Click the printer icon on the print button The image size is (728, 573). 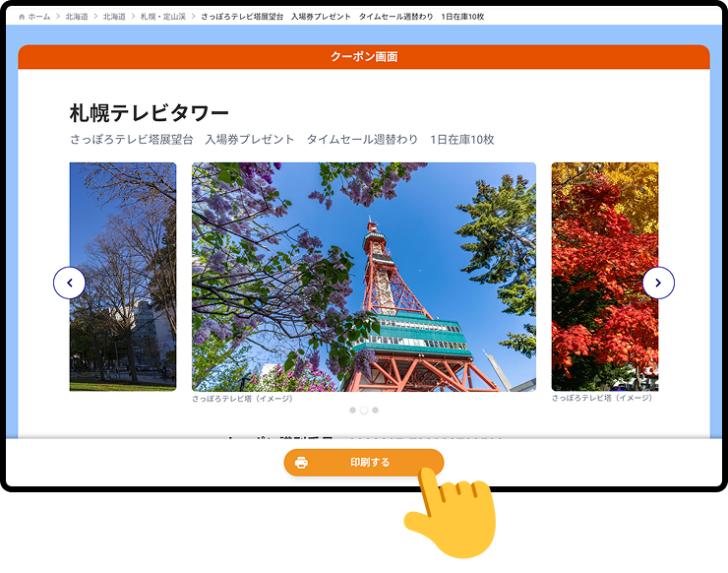(301, 463)
